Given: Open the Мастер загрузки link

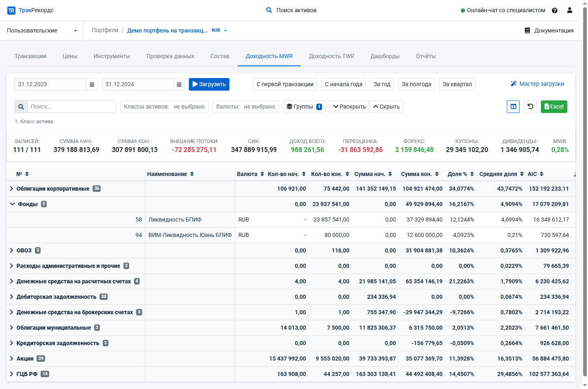Looking at the screenshot, I should [537, 84].
